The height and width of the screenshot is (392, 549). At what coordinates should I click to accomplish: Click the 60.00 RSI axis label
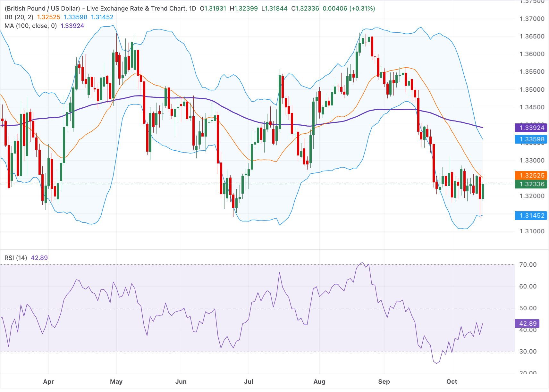click(528, 286)
